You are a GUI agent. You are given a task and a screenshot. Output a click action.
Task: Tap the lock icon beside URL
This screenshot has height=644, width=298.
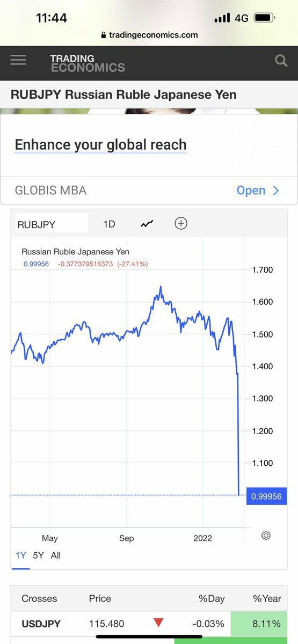tap(104, 35)
